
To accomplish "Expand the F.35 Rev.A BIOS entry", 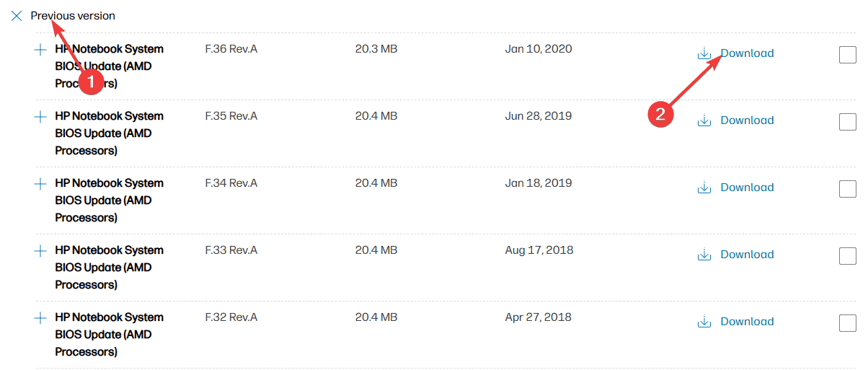I will (40, 117).
